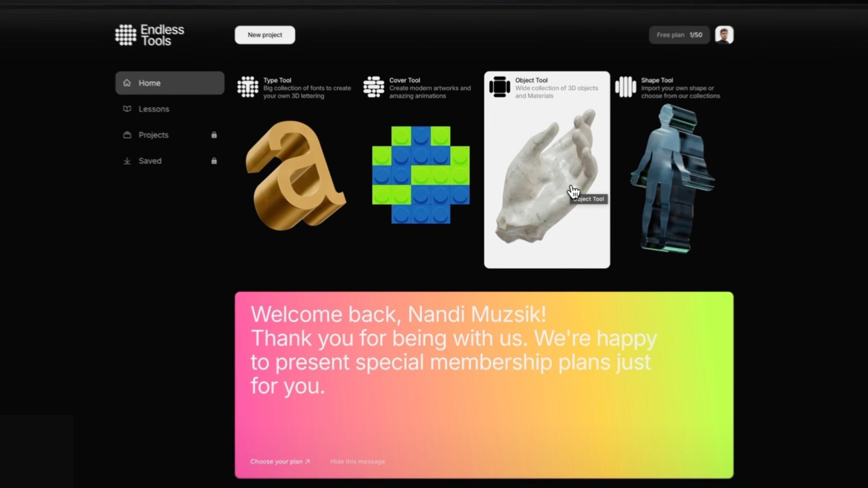Open locked Projects section
Viewport: 868px width, 488px height.
pos(153,135)
